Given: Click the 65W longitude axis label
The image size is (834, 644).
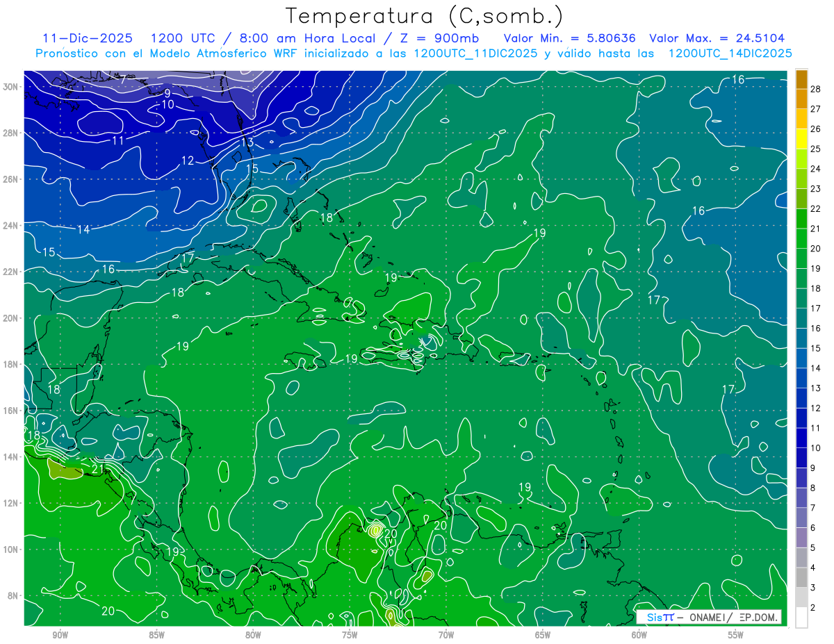Looking at the screenshot, I should click(x=543, y=635).
